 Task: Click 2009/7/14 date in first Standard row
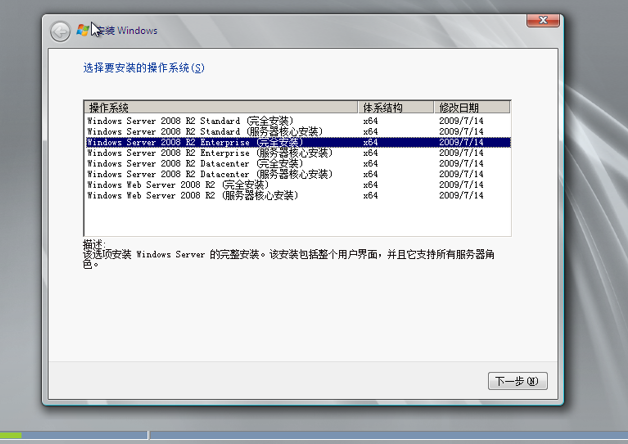461,121
